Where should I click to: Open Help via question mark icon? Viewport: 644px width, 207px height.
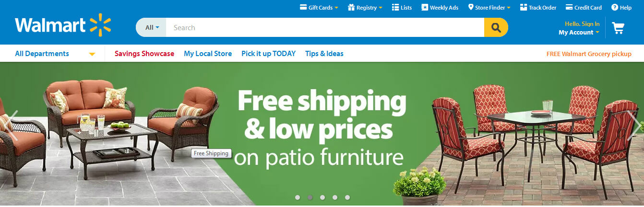(615, 7)
